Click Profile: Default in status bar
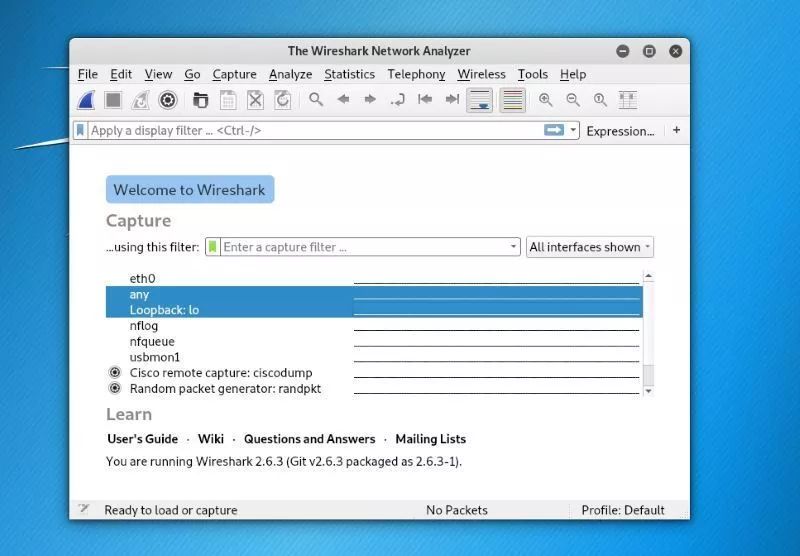 [x=622, y=510]
